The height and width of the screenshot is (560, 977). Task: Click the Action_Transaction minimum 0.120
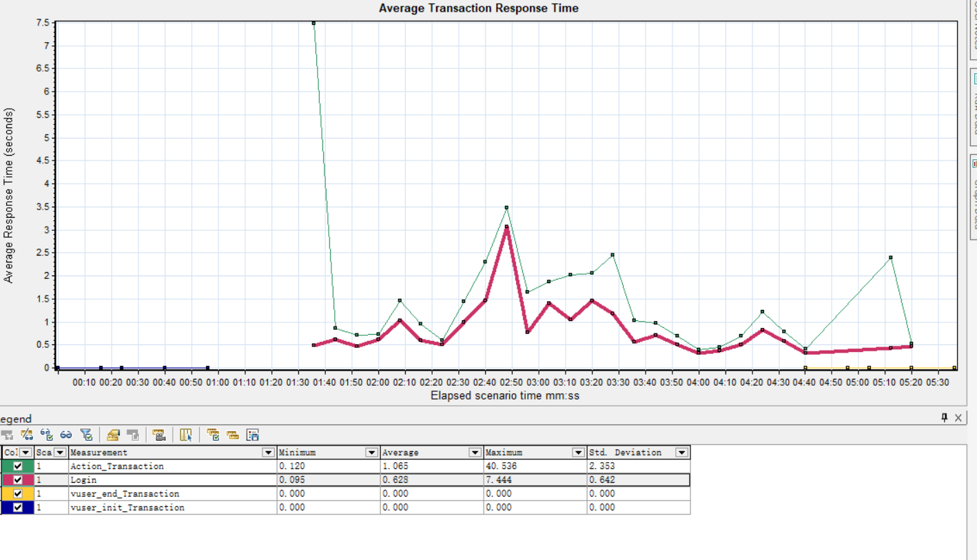(x=291, y=466)
